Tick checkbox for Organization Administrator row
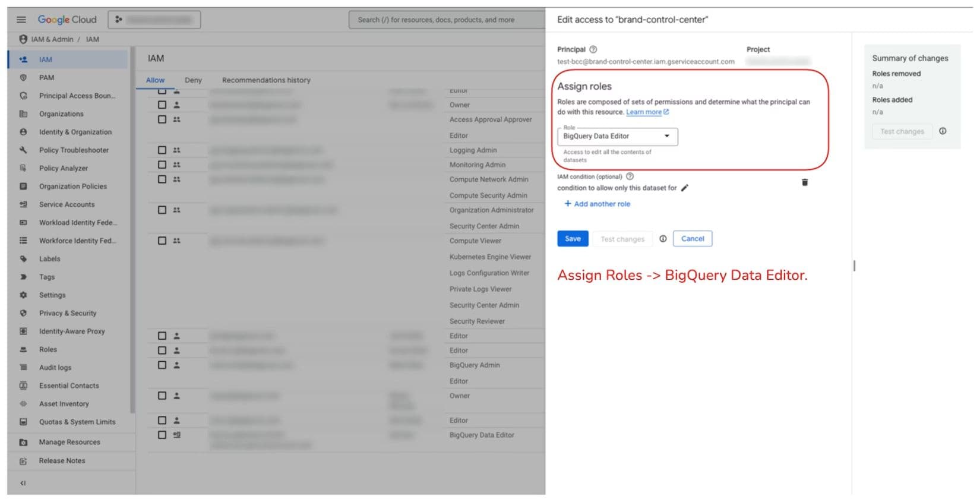Image resolution: width=980 pixels, height=502 pixels. [162, 210]
